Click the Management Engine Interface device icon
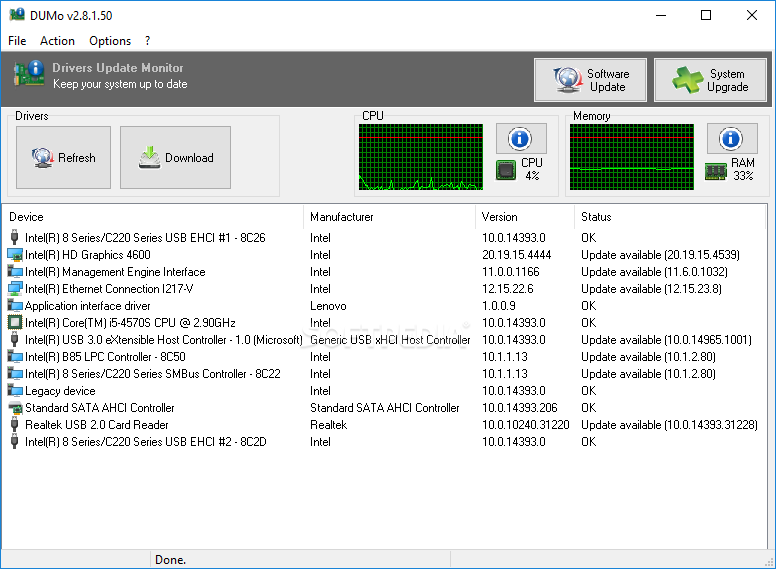This screenshot has width=776, height=569. 15,272
